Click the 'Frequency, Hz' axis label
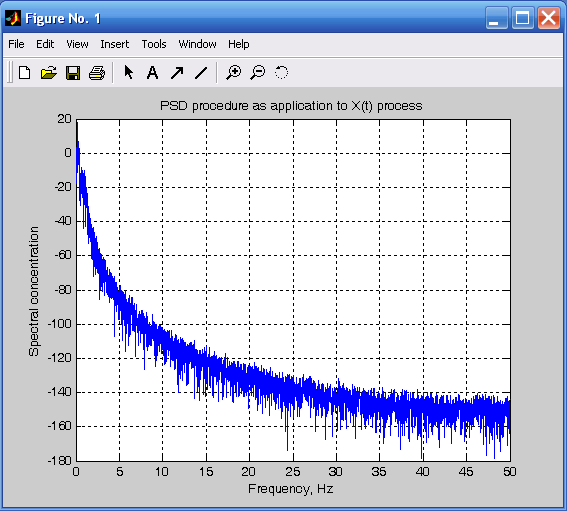Screen dimensions: 567x511 pyautogui.click(x=290, y=489)
